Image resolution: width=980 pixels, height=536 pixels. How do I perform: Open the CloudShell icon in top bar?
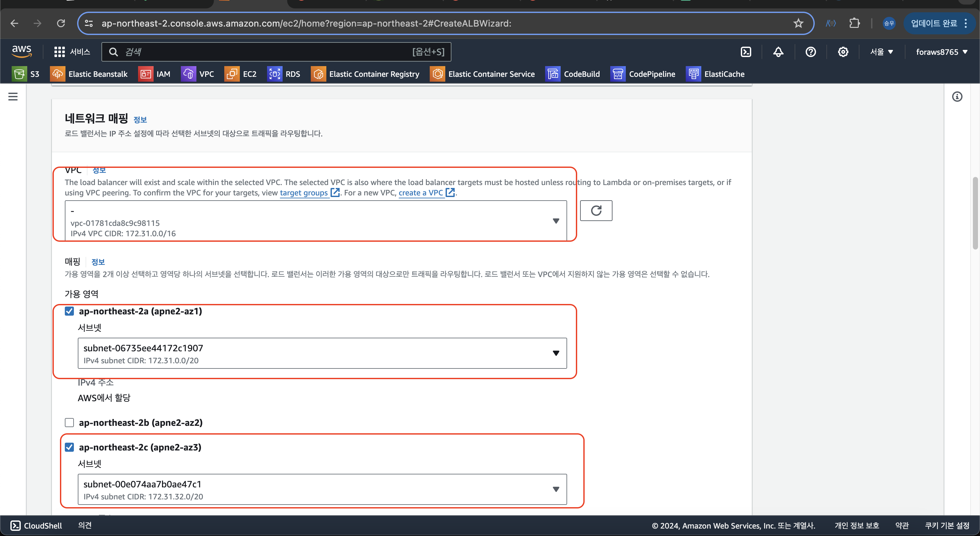(x=746, y=52)
